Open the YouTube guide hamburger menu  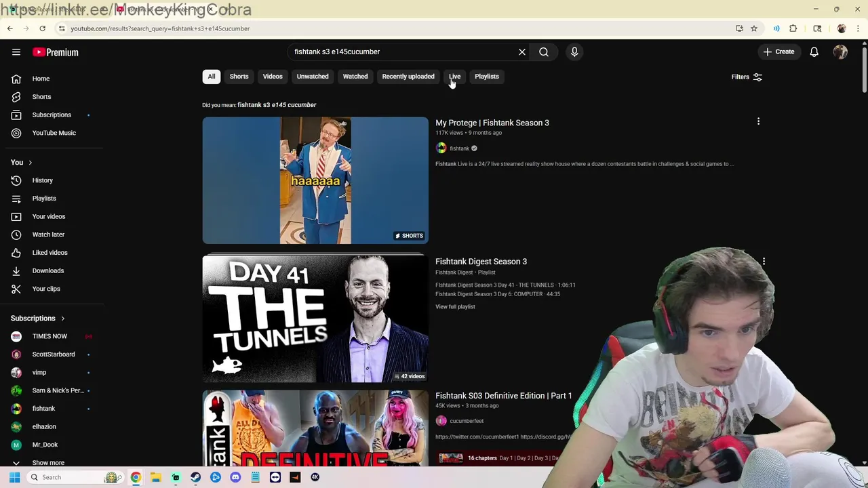tap(16, 52)
